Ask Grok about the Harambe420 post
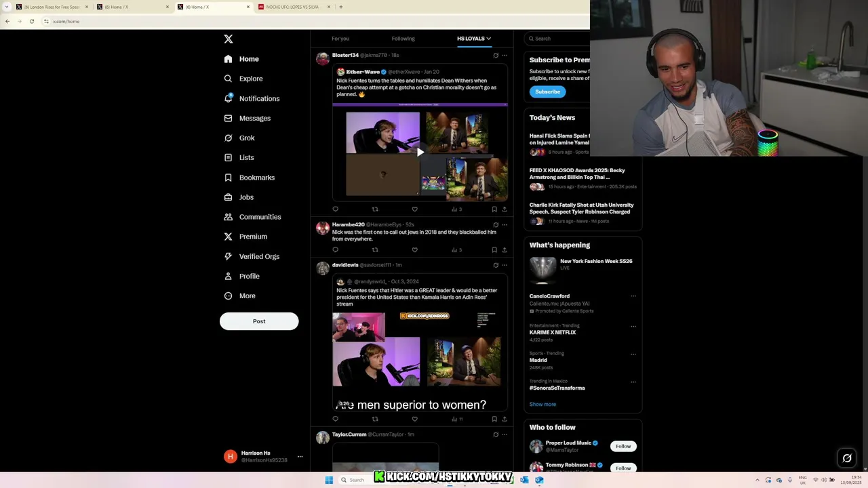The height and width of the screenshot is (488, 868). click(496, 224)
